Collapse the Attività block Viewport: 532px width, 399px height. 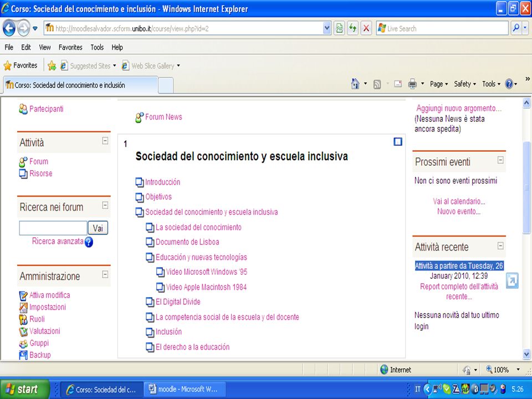[x=105, y=140]
